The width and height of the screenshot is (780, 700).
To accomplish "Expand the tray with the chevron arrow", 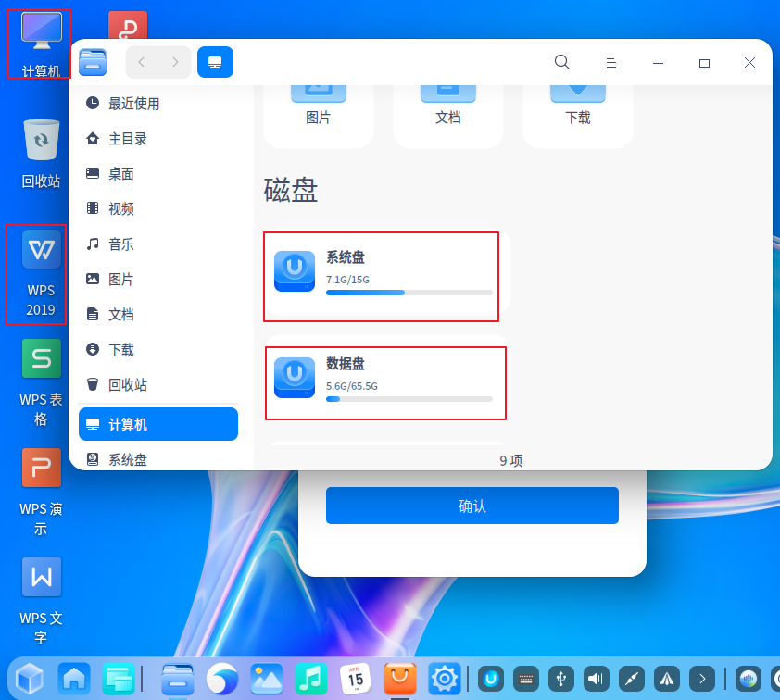I will [702, 679].
